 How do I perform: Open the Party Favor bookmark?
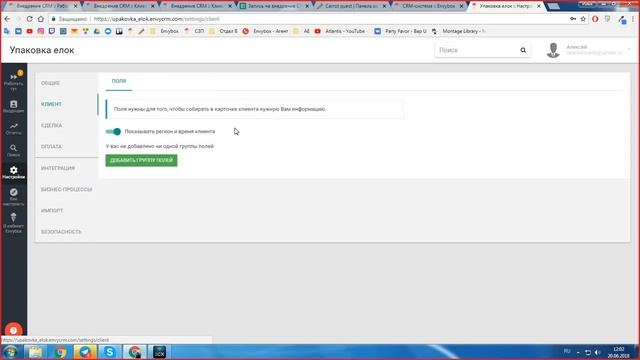[x=400, y=31]
